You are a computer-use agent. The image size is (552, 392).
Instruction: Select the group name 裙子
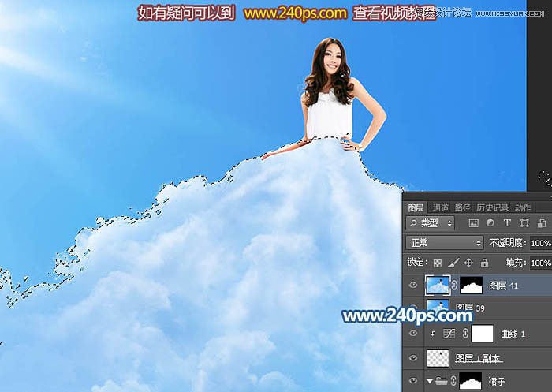497,381
